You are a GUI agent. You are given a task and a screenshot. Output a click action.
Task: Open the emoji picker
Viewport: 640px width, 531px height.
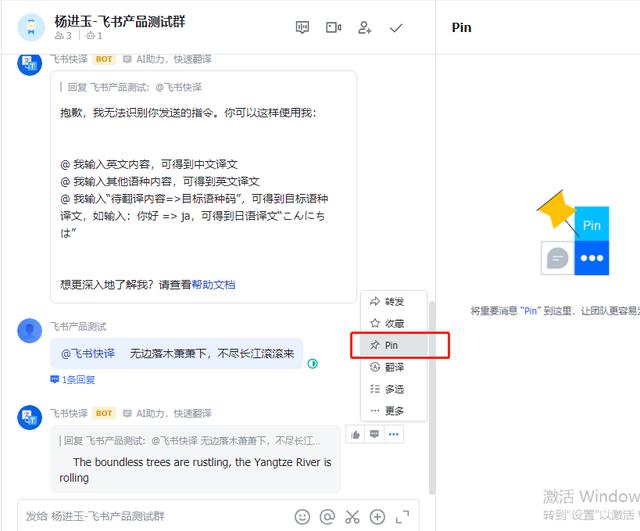pyautogui.click(x=302, y=517)
